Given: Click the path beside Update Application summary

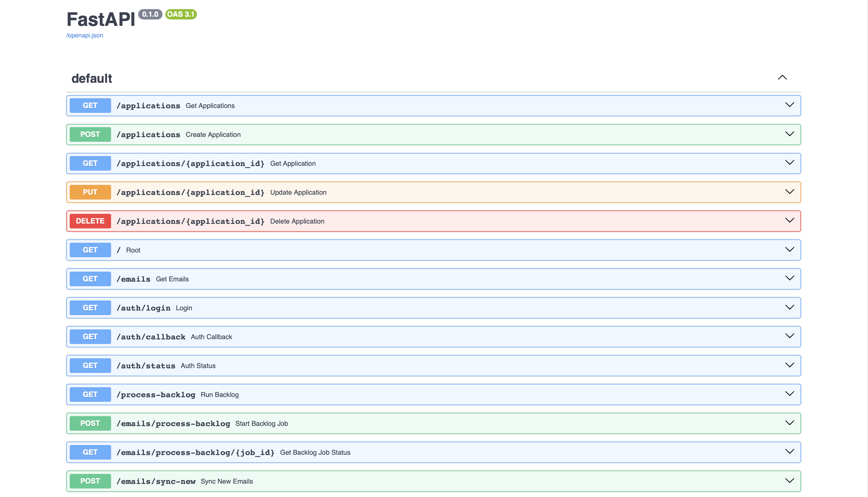Looking at the screenshot, I should pyautogui.click(x=191, y=193).
